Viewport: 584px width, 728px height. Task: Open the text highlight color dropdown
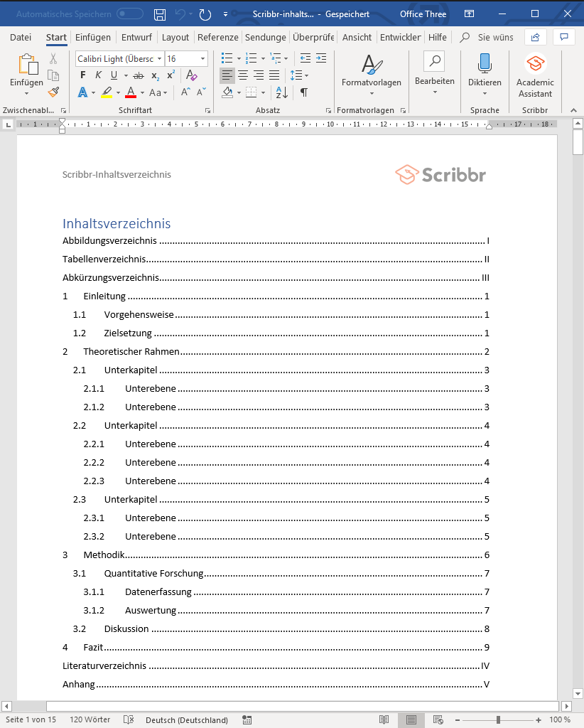pyautogui.click(x=117, y=93)
